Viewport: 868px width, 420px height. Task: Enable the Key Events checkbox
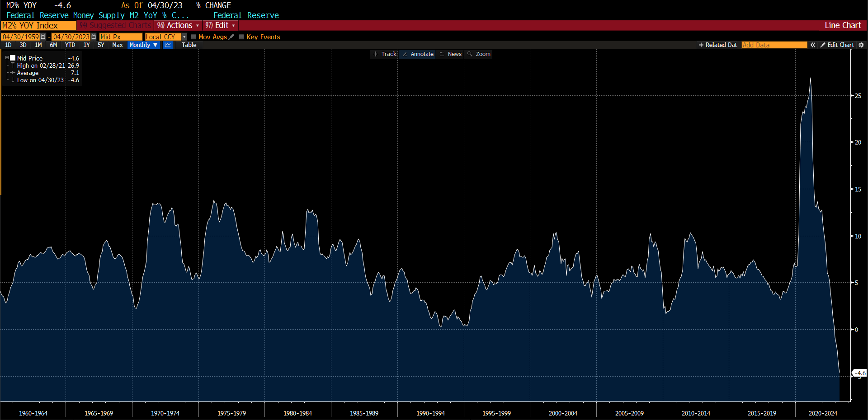point(241,37)
